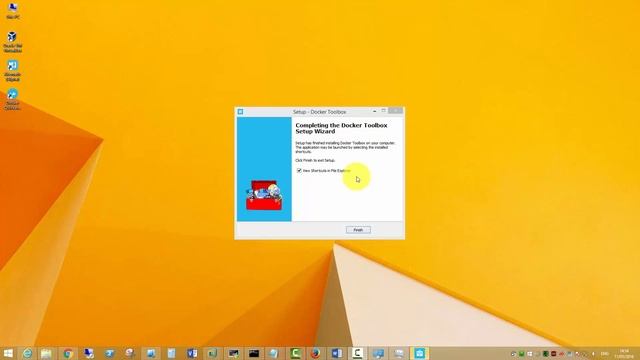
Task: Select the Kitematic (Alpha) desktop shortcut
Action: tap(13, 71)
